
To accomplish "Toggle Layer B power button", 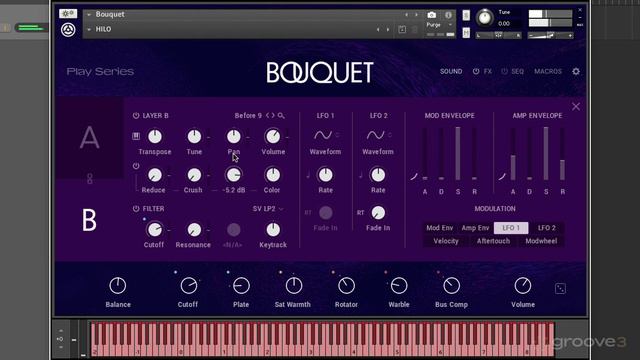I will [136, 116].
